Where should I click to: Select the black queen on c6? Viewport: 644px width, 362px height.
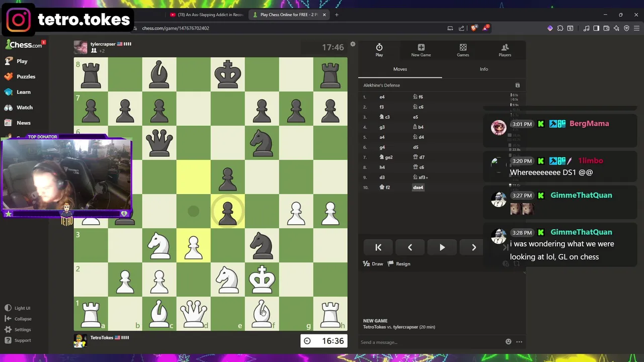[159, 143]
